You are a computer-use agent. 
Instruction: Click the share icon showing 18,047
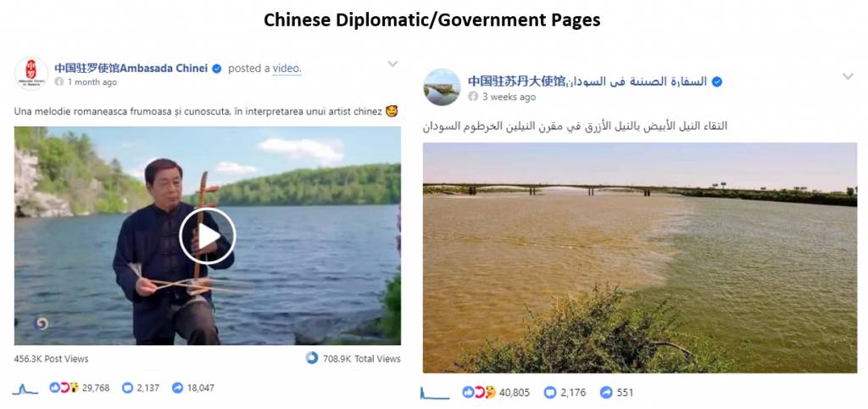click(177, 388)
